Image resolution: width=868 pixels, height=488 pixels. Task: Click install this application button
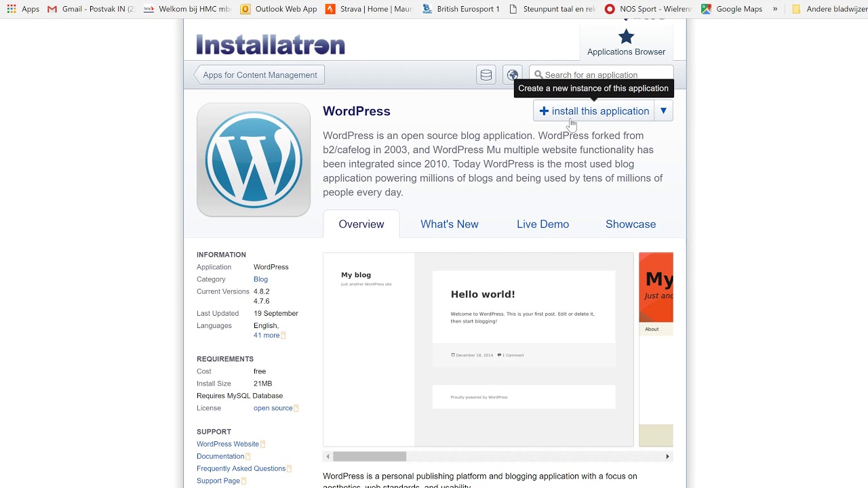[x=594, y=111]
